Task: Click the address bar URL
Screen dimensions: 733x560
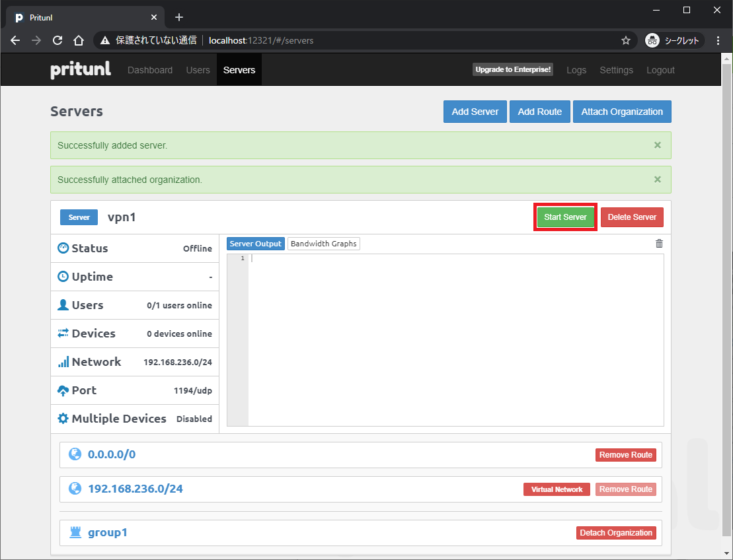Action: tap(261, 41)
